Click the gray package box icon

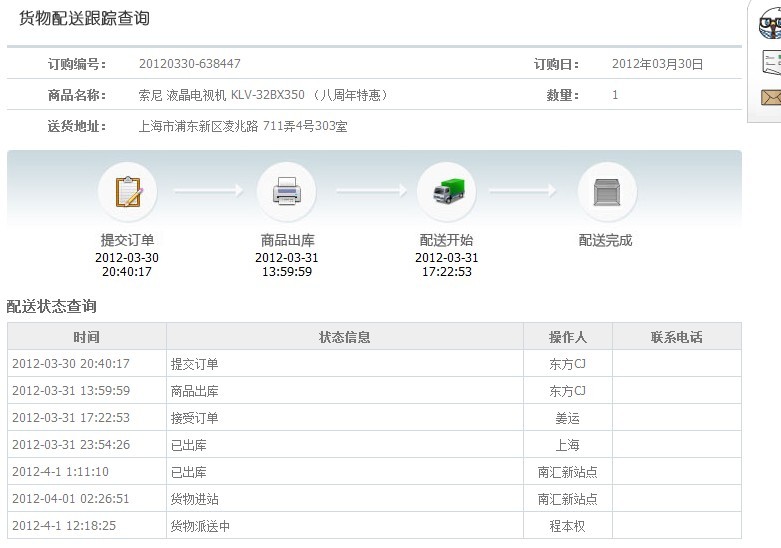pyautogui.click(x=607, y=192)
